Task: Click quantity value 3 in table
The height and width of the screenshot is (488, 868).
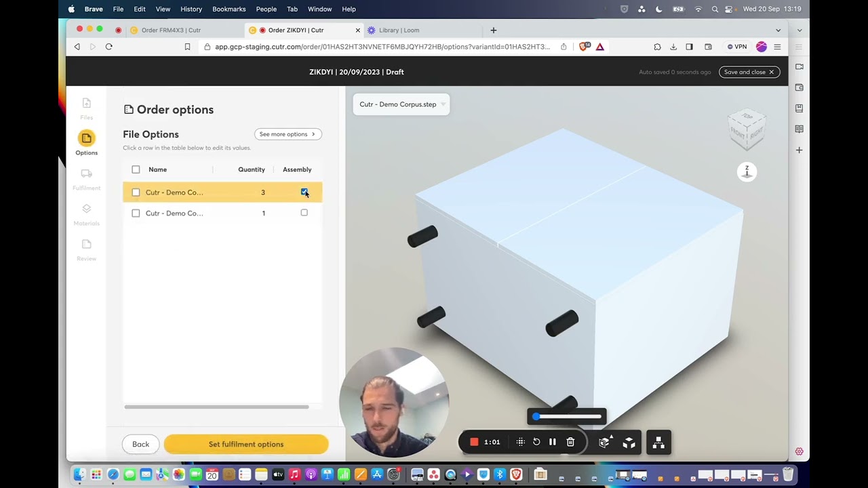Action: point(263,192)
